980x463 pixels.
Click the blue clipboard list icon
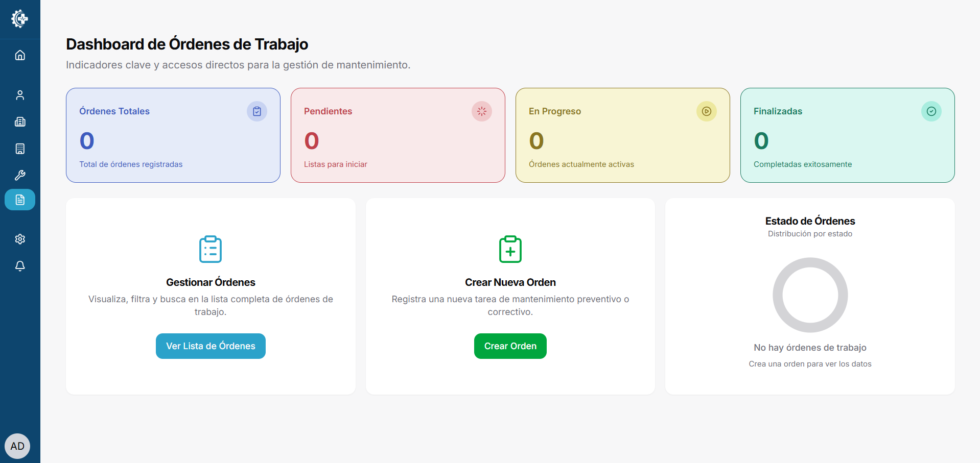pos(211,249)
